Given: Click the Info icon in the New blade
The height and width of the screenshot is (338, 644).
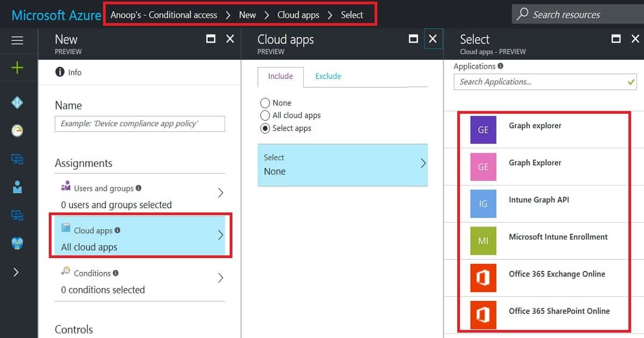Looking at the screenshot, I should pyautogui.click(x=60, y=72).
